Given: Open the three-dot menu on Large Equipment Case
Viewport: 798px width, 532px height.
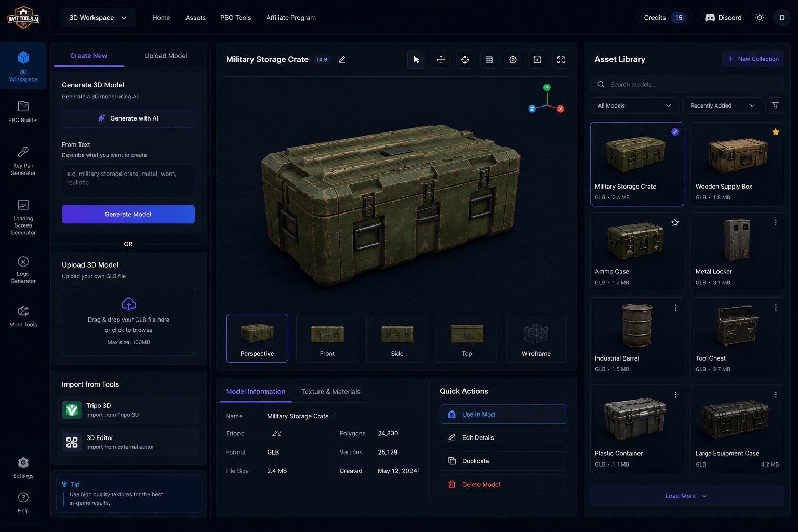Looking at the screenshot, I should point(776,395).
